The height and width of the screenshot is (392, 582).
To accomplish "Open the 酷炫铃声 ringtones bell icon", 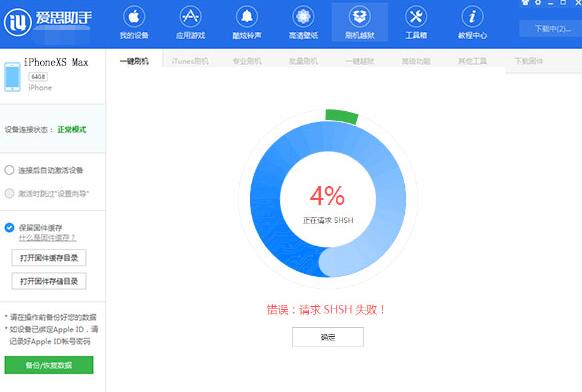I will coord(247,17).
